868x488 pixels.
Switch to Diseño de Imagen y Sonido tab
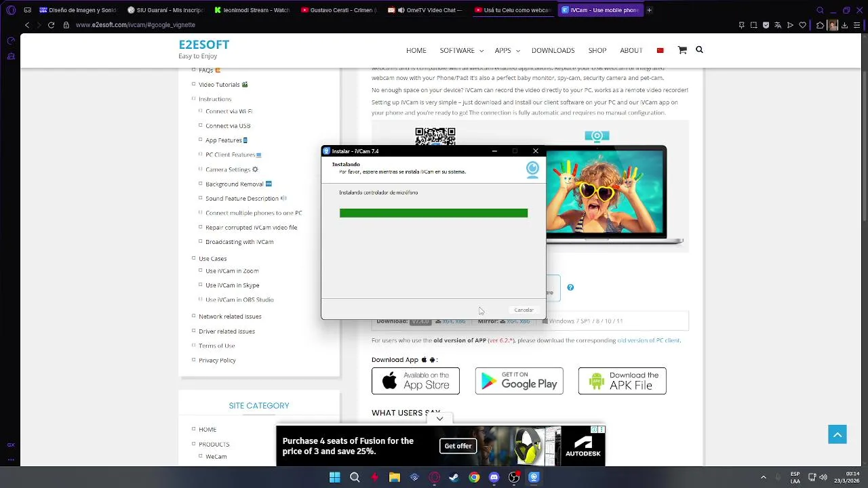(78, 10)
